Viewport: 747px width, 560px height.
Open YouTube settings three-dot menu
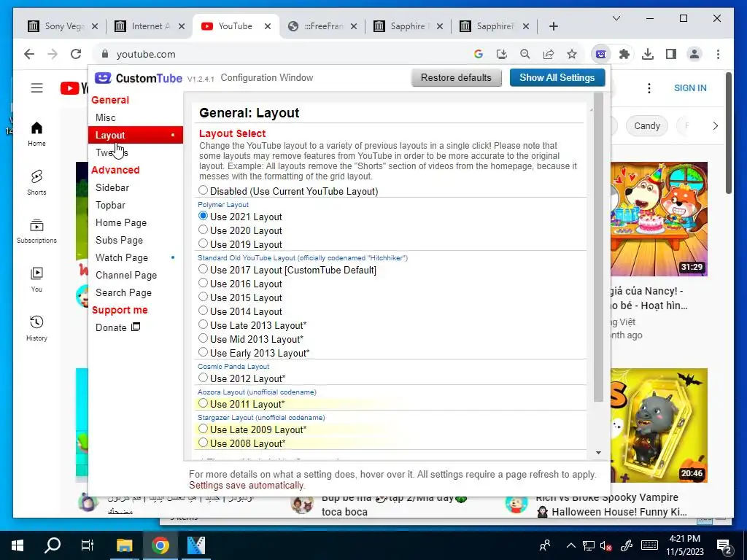[649, 88]
